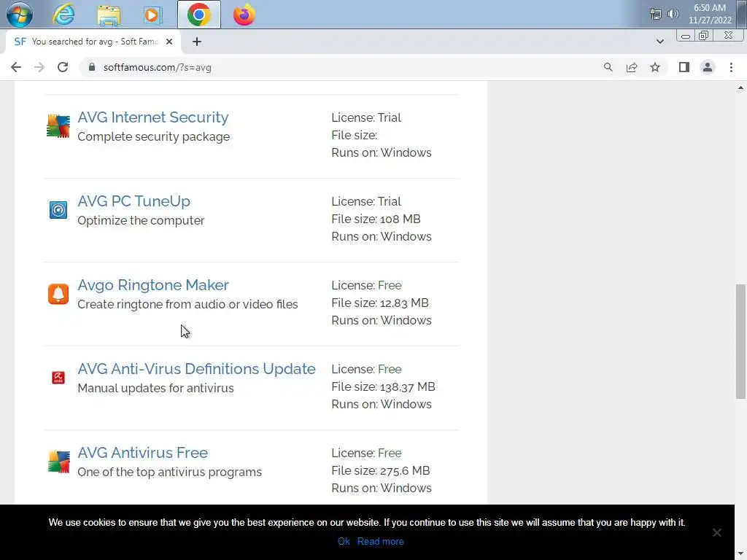The width and height of the screenshot is (747, 560).
Task: Launch Firefox from the taskbar
Action: tap(244, 15)
